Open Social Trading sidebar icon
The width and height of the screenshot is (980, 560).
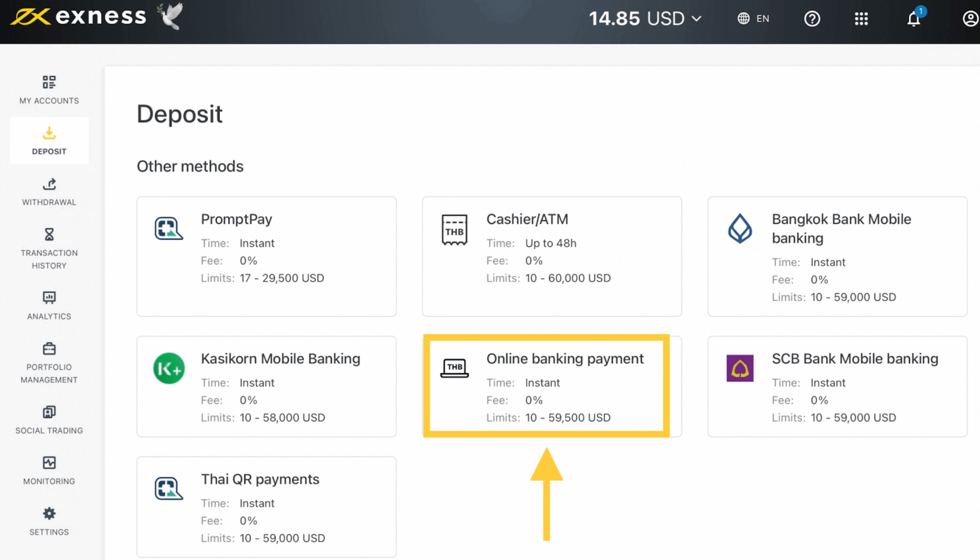coord(49,412)
